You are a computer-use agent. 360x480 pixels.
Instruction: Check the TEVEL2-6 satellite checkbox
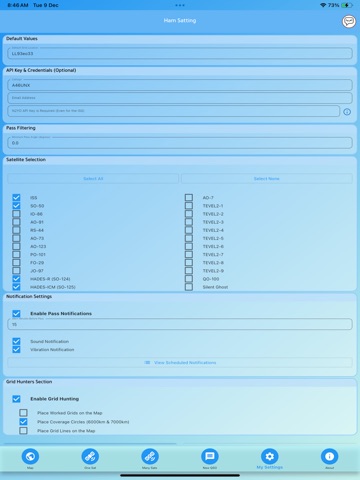(189, 246)
